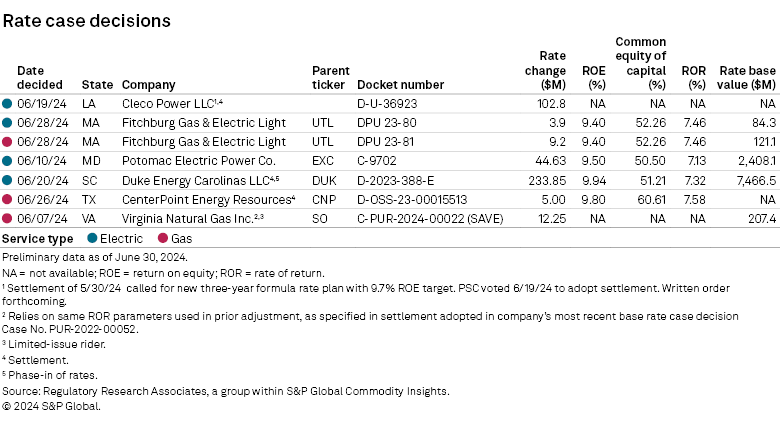Click the teal dot beside Potomac Electric row
780x423 pixels.
(x=8, y=160)
